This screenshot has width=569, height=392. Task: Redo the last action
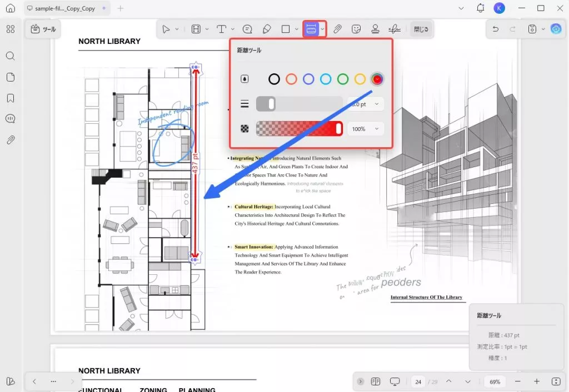[x=512, y=29]
